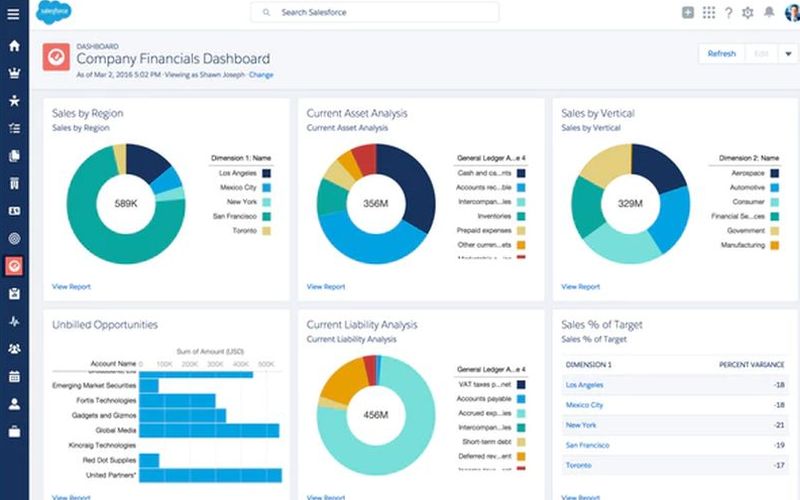Click in the Search Salesforce field
This screenshot has height=500, width=800.
[x=374, y=12]
